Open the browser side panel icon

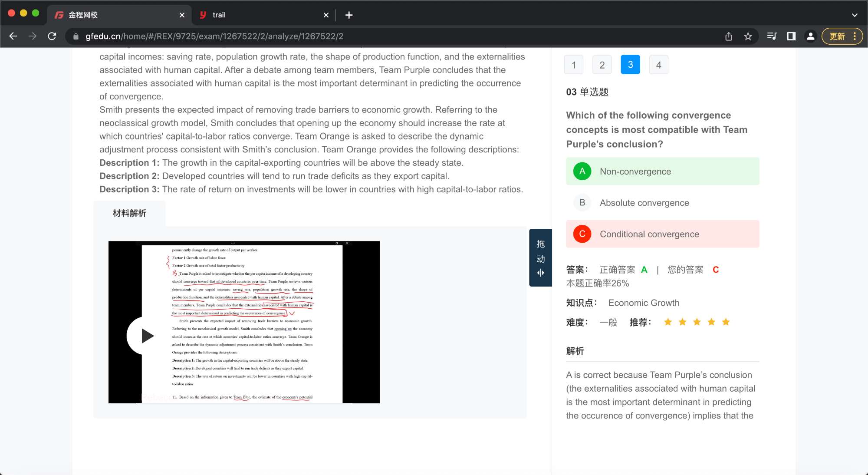tap(791, 36)
